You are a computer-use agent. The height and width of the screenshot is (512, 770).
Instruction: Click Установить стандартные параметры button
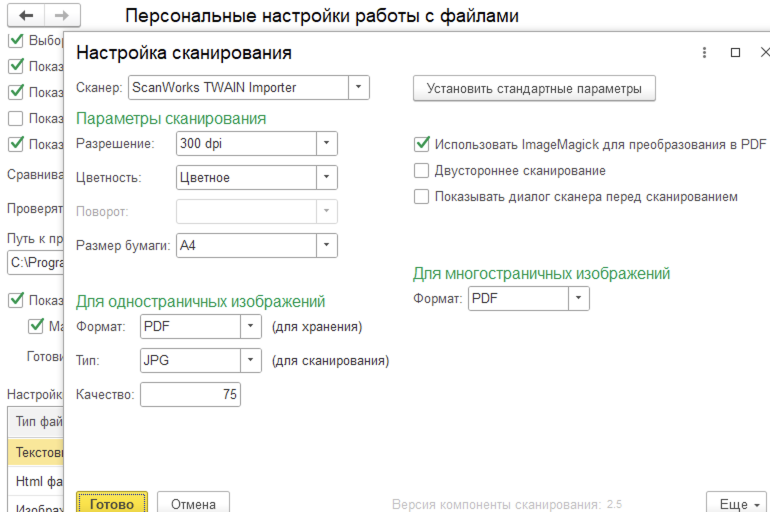click(x=534, y=88)
